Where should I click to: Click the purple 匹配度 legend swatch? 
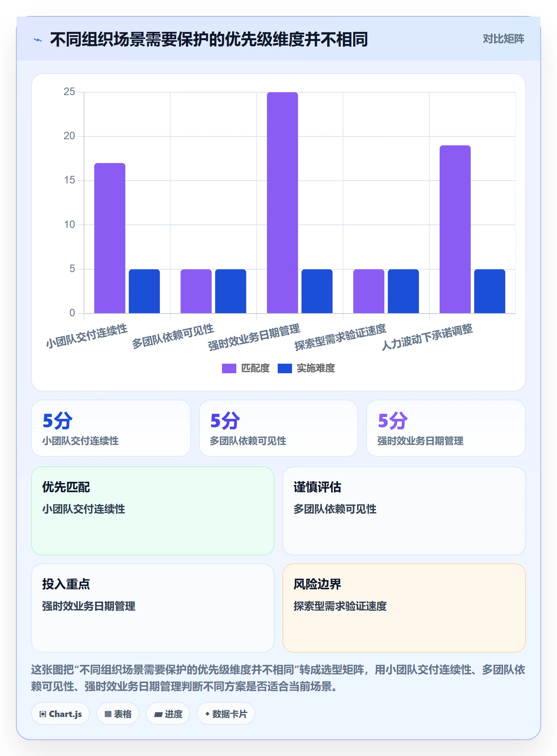coord(229,368)
